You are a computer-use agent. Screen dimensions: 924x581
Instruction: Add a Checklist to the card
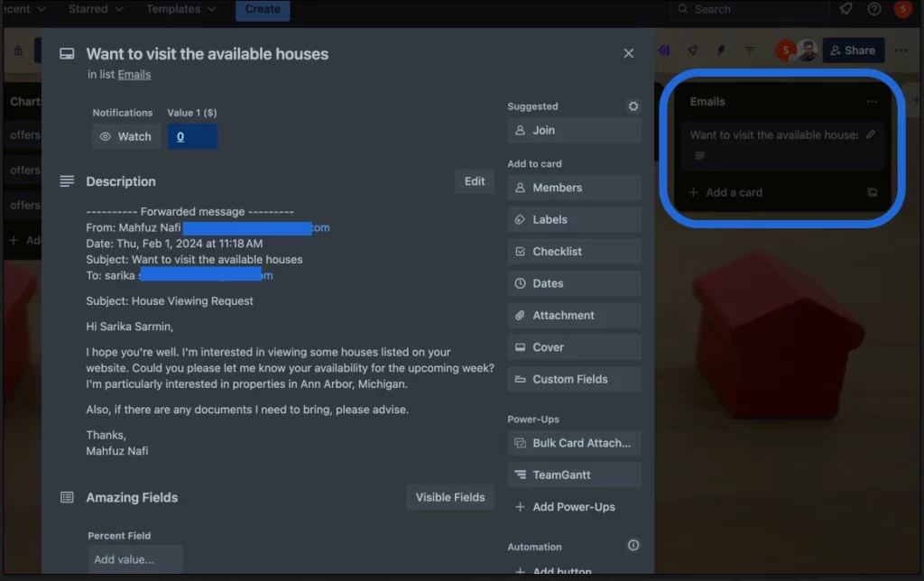(574, 252)
